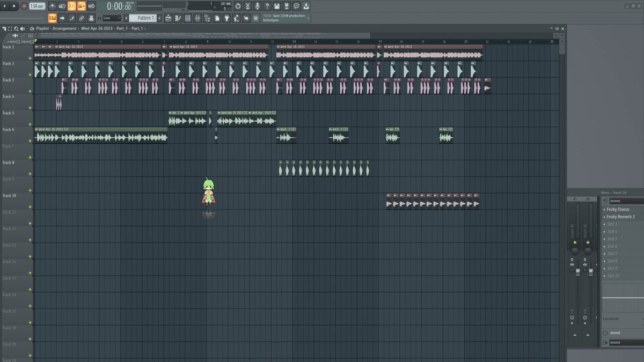The height and width of the screenshot is (362, 644).
Task: Open playlist options menu arrow
Action: [3, 28]
